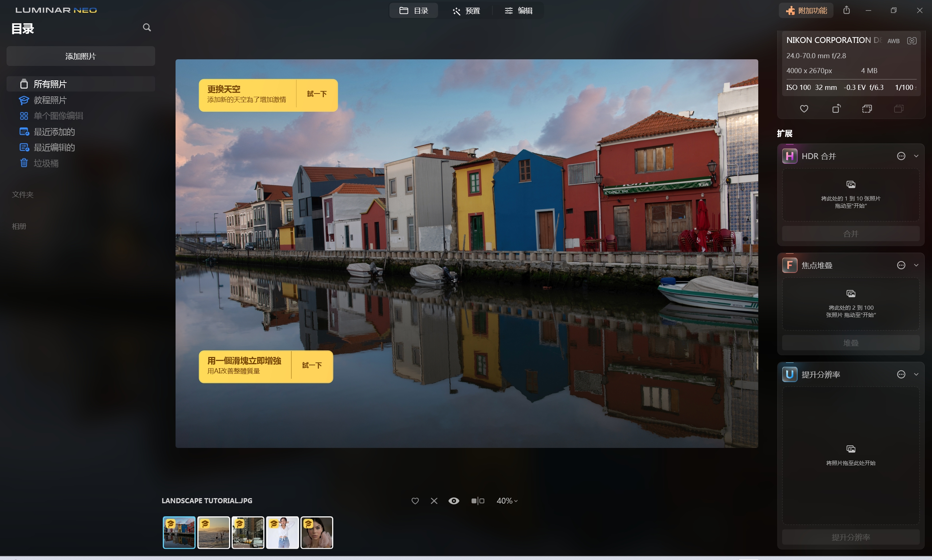Collapse the 提升分辨率 panel chevron

[x=916, y=374]
